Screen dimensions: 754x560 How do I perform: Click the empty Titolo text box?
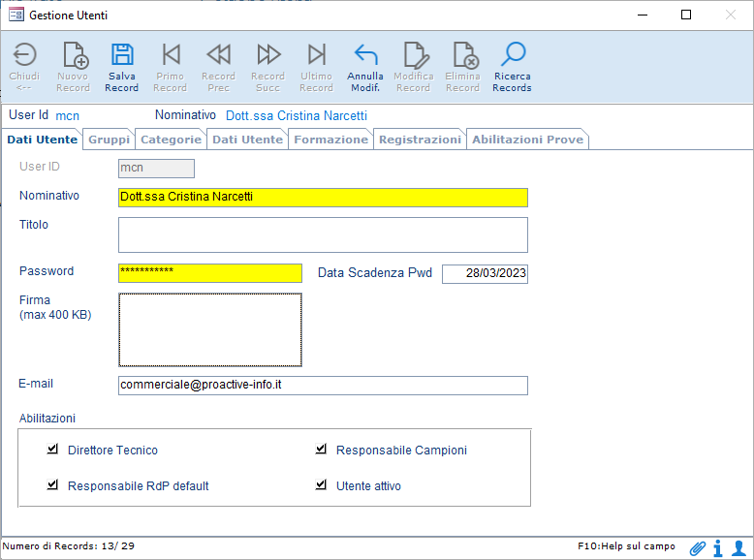(323, 235)
